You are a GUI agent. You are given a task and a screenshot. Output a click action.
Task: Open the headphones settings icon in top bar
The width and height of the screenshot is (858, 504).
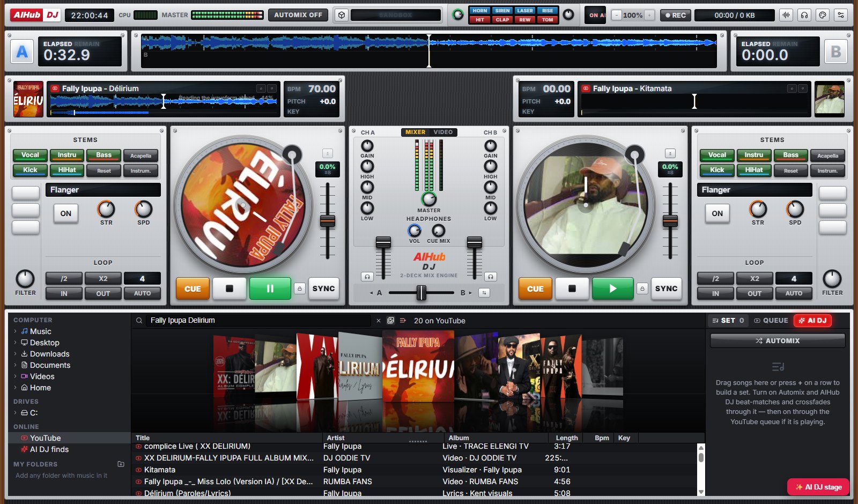(x=804, y=15)
